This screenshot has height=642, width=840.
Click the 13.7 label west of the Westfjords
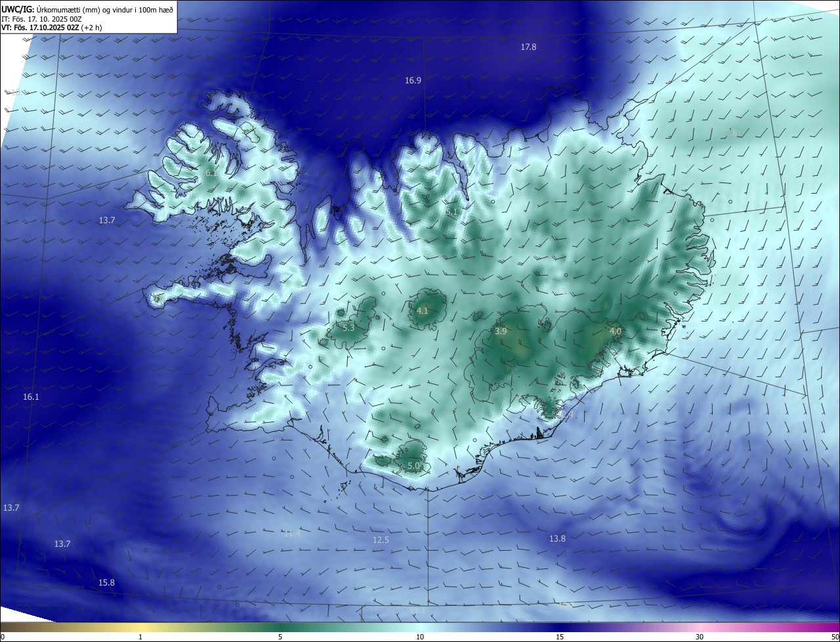107,221
